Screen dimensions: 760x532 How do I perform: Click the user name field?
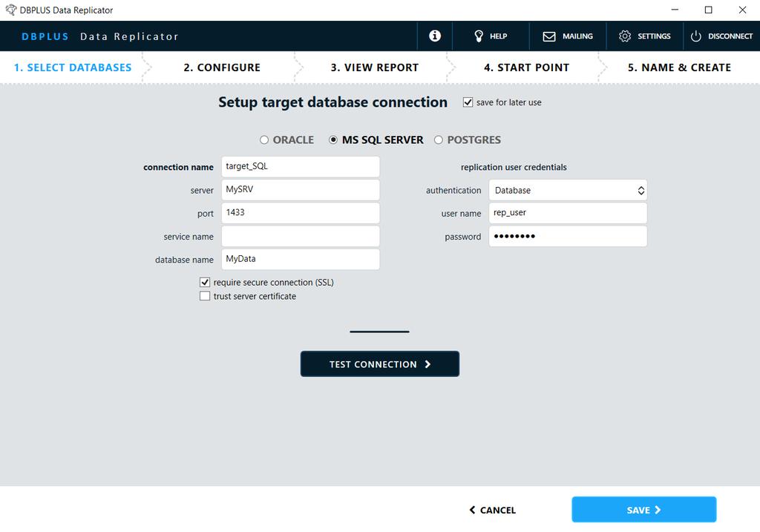click(x=568, y=213)
